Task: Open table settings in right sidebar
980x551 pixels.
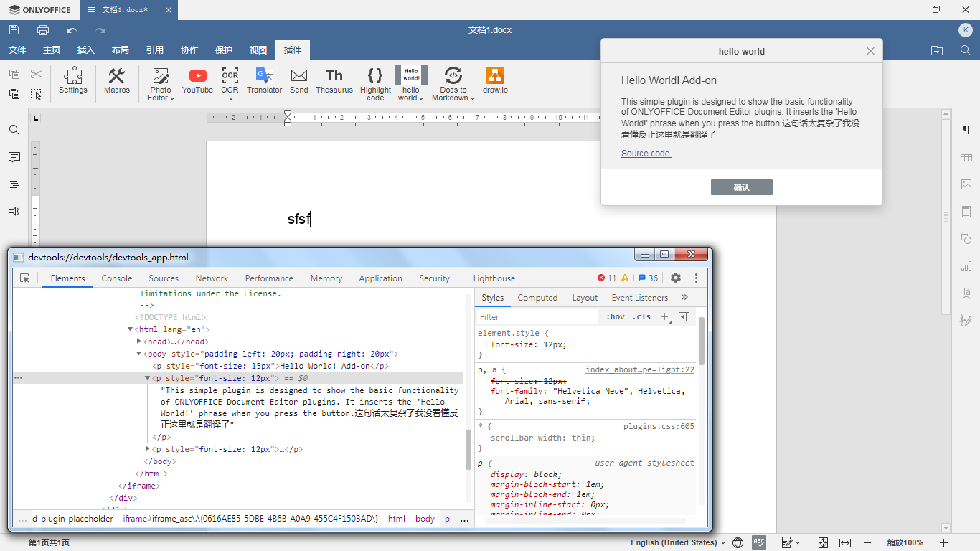Action: (966, 157)
